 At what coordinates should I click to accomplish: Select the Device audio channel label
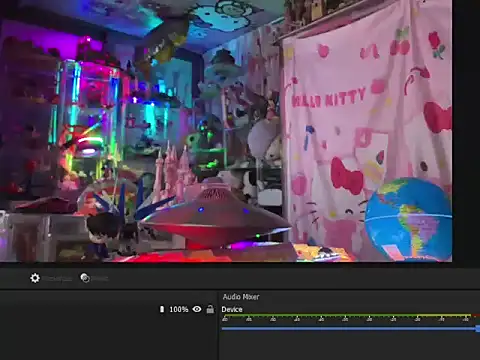pos(232,309)
